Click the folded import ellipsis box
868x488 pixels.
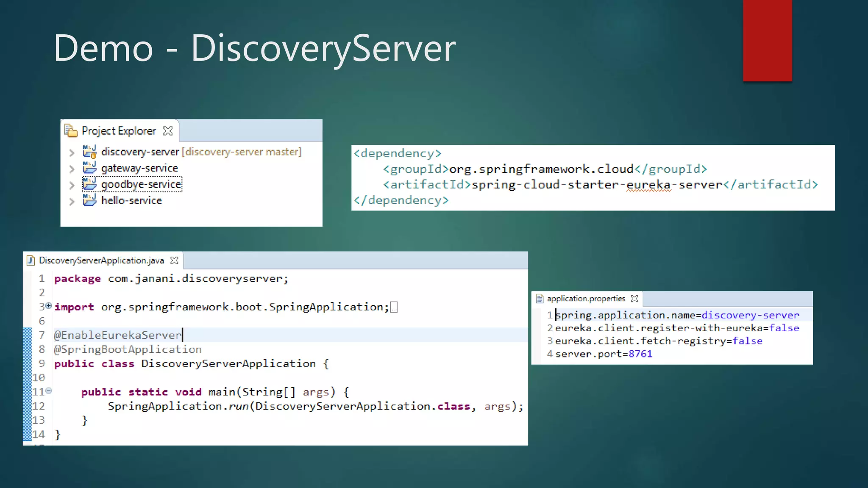[x=394, y=307]
